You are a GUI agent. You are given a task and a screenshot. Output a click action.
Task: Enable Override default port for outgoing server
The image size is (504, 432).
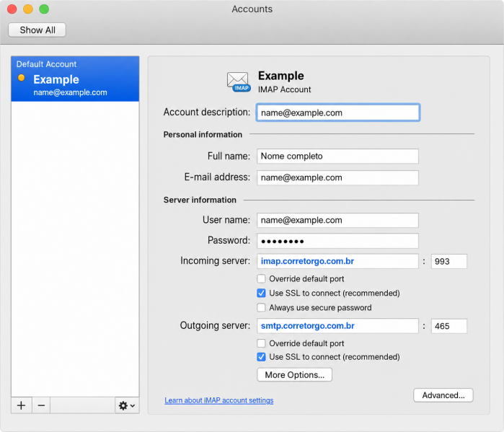point(261,343)
